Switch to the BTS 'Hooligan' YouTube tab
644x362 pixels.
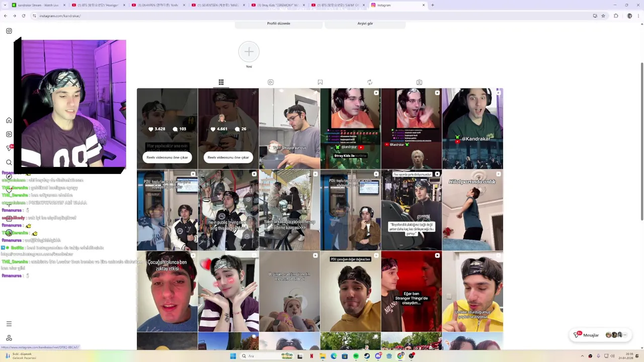(x=98, y=5)
